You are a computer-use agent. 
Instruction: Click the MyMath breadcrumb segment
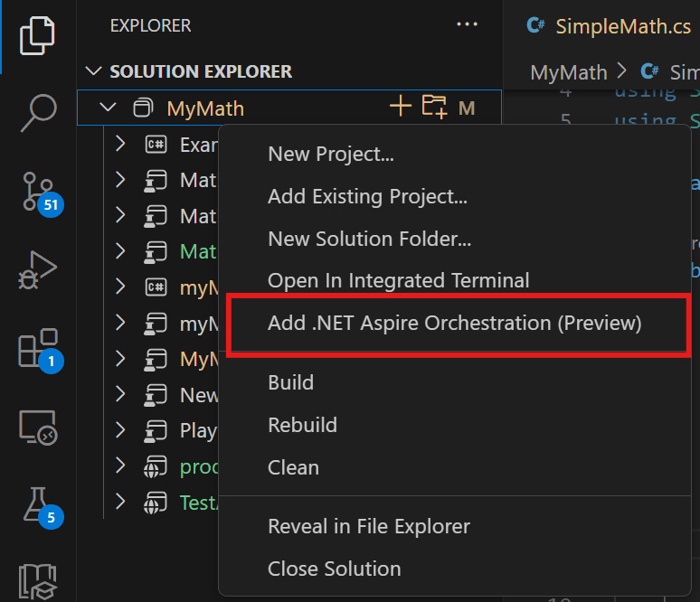(x=568, y=72)
